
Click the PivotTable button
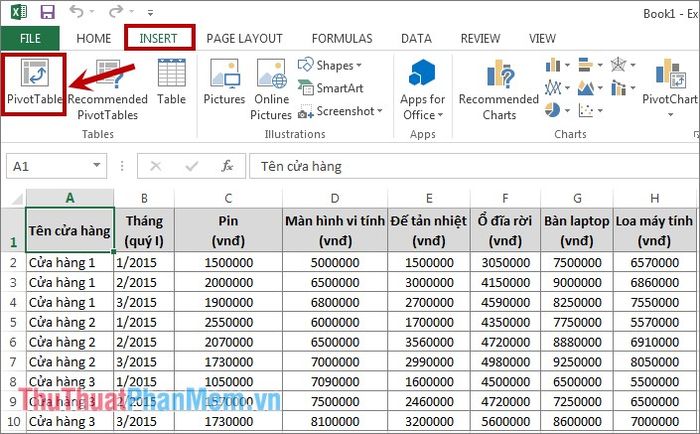[x=34, y=83]
